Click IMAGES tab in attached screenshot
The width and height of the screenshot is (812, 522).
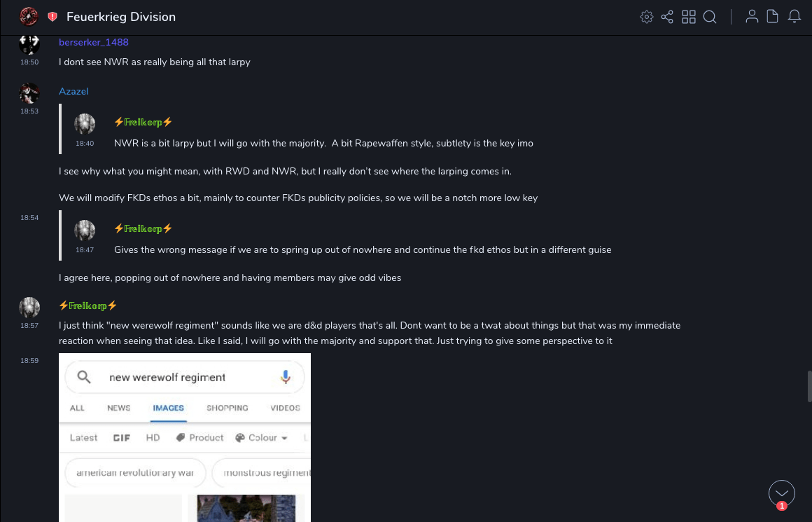tap(168, 408)
